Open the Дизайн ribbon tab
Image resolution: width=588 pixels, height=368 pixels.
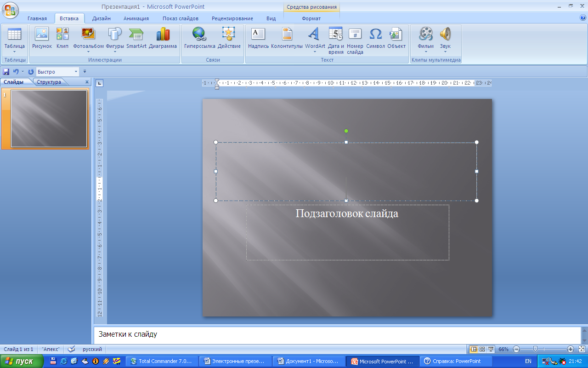101,18
